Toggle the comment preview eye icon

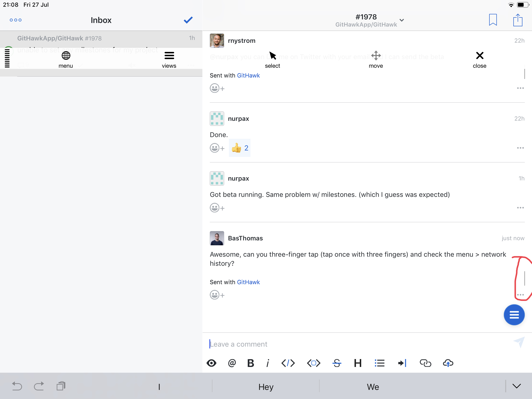(x=211, y=363)
